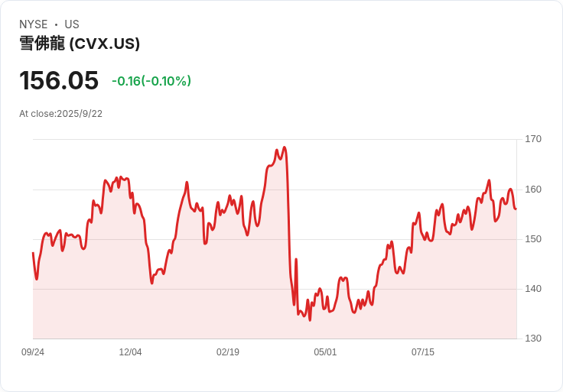Image resolution: width=563 pixels, height=392 pixels.
Task: Click the 140 price axis label
Action: tap(533, 289)
